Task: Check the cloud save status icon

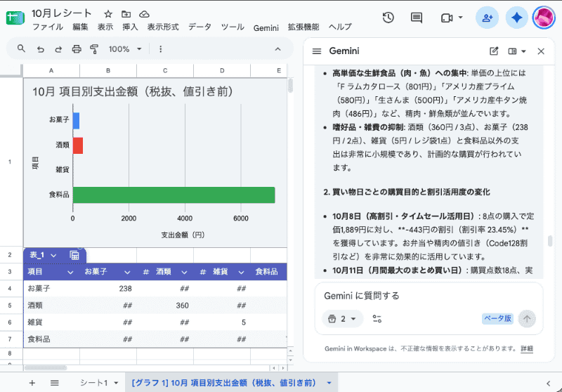Action: tap(144, 14)
